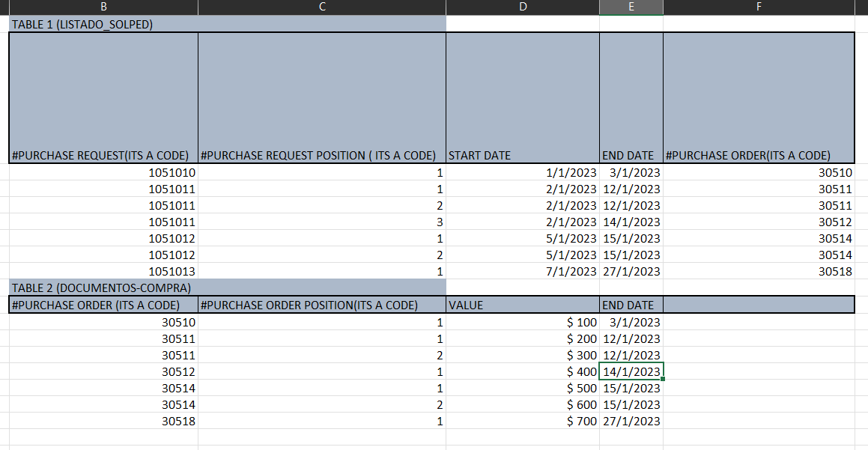Select column D header
Screen dimensions: 868x450
pos(523,7)
